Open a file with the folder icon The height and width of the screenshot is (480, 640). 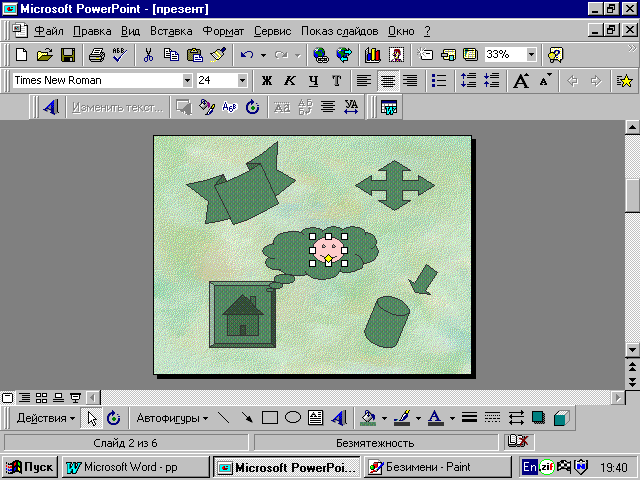[x=44, y=54]
